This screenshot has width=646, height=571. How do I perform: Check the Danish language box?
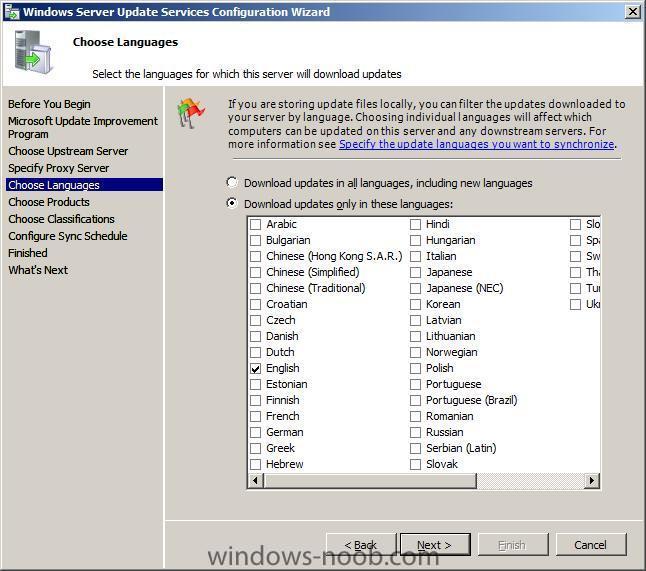(x=255, y=337)
